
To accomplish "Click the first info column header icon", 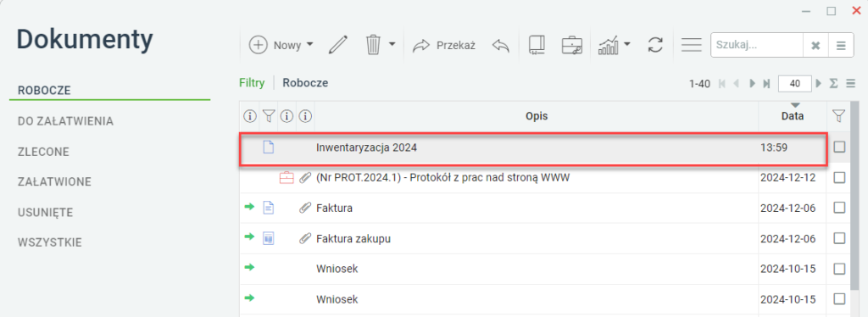I will (250, 116).
